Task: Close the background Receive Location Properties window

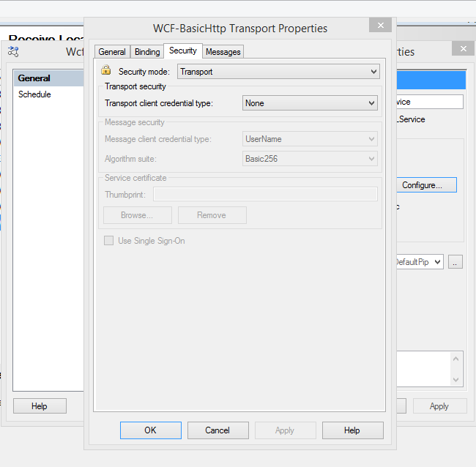Action: (464, 48)
